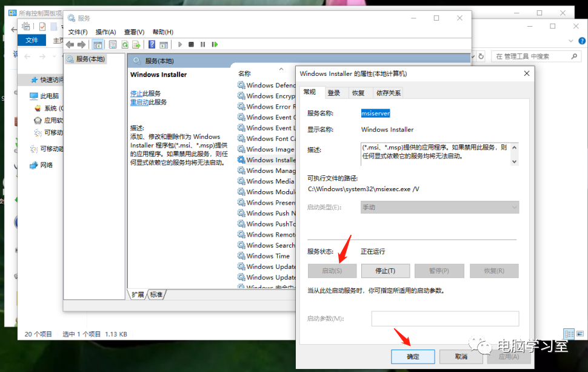Click the Stop Service square icon
This screenshot has width=588, height=372.
pos(191,45)
